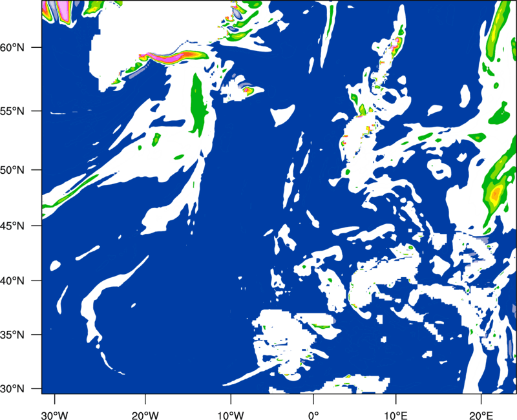Click the 20°W longitude label
The height and width of the screenshot is (420, 517).
pos(145,415)
